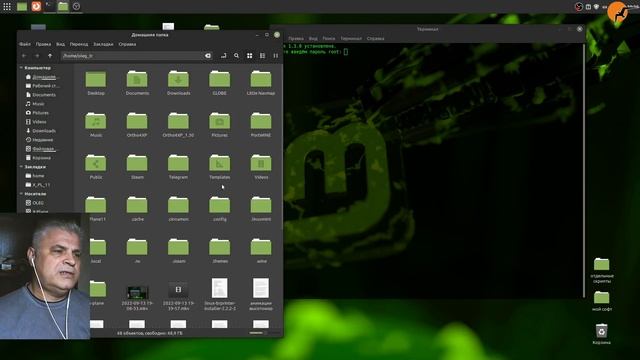Open the Правка menu in file manager

[43, 44]
